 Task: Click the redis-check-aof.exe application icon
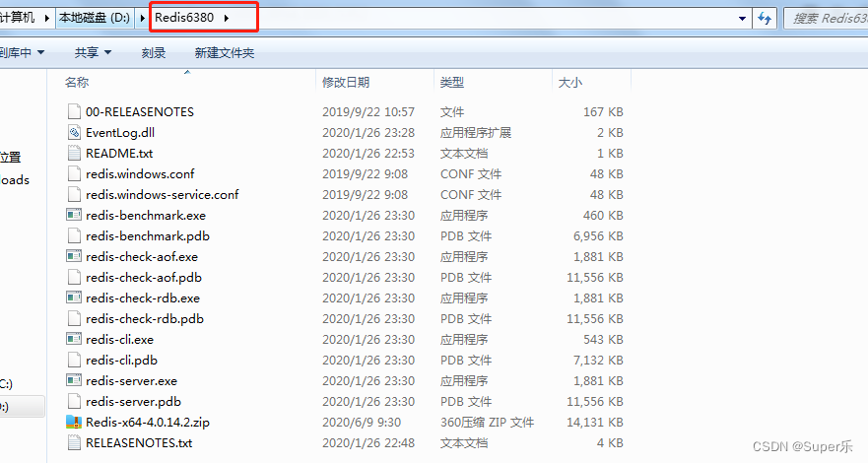(74, 256)
